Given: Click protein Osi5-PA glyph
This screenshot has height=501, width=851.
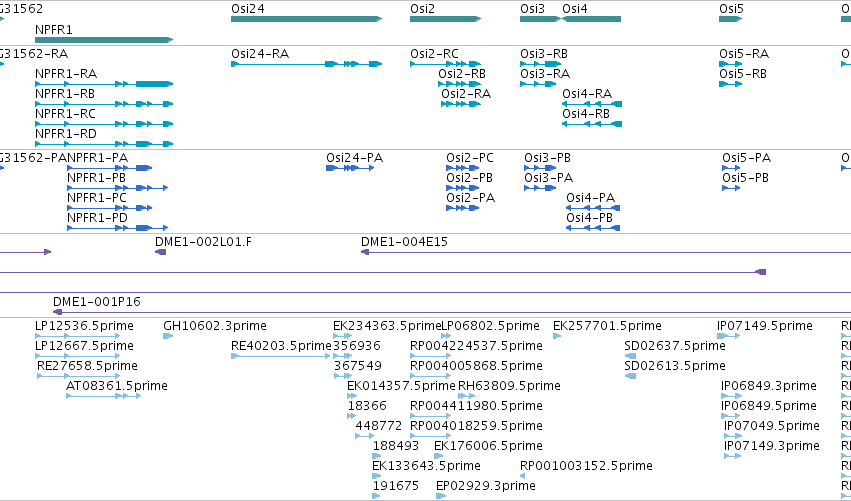Looking at the screenshot, I should pos(731,168).
